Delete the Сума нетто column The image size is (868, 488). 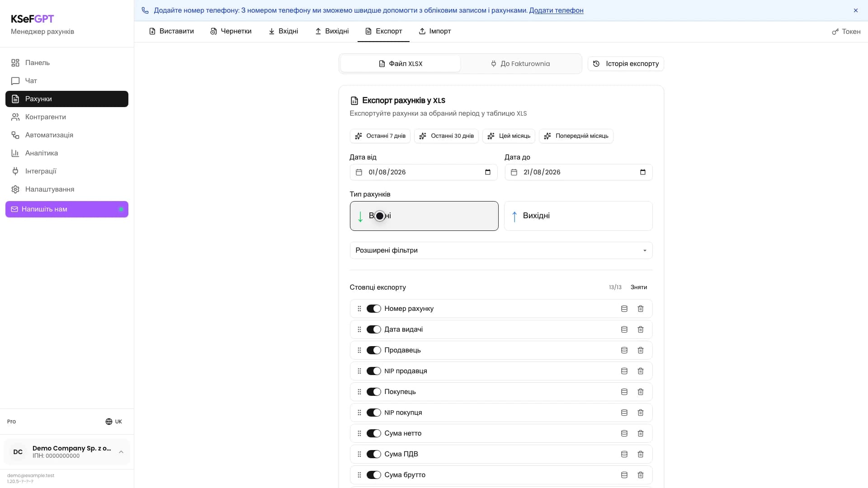click(x=641, y=433)
